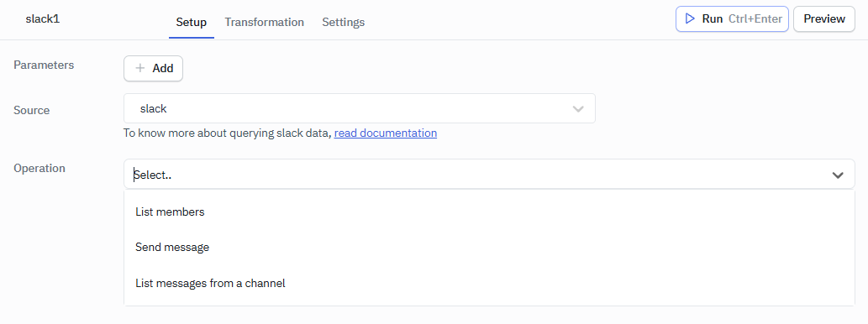This screenshot has width=868, height=324.
Task: Add a new parameter
Action: pos(153,68)
